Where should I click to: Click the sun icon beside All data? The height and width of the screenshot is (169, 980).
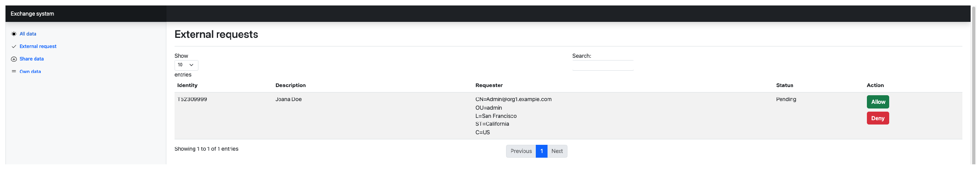coord(14,34)
